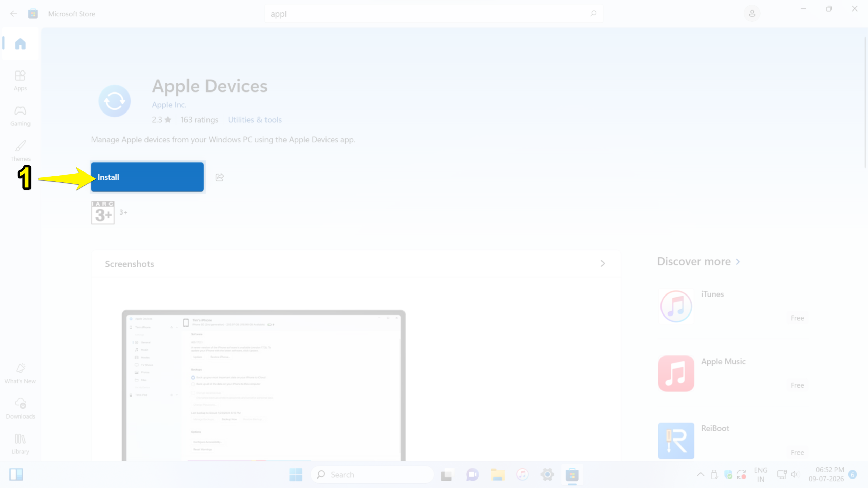The image size is (868, 488).
Task: Click the Windows Security shield tray icon
Action: click(x=728, y=474)
